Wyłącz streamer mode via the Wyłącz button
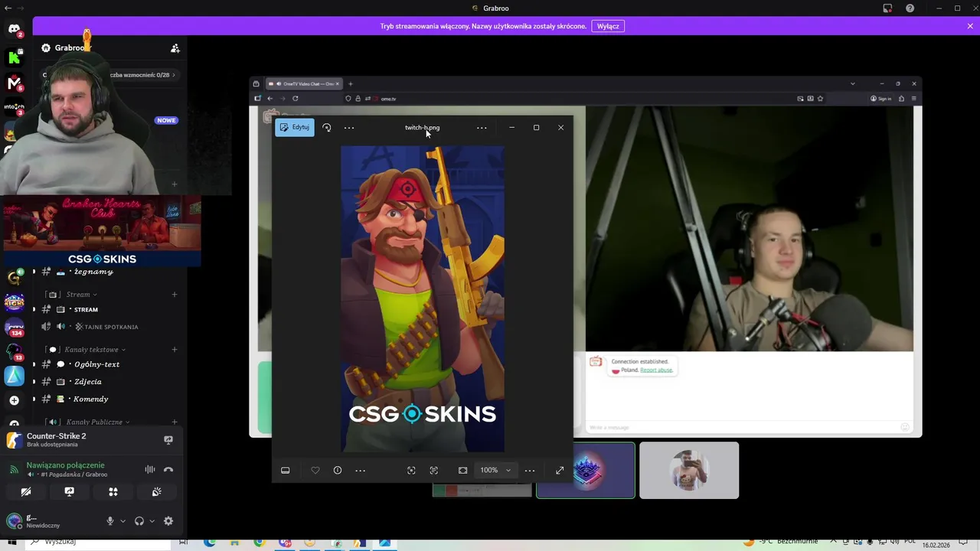 608,26
